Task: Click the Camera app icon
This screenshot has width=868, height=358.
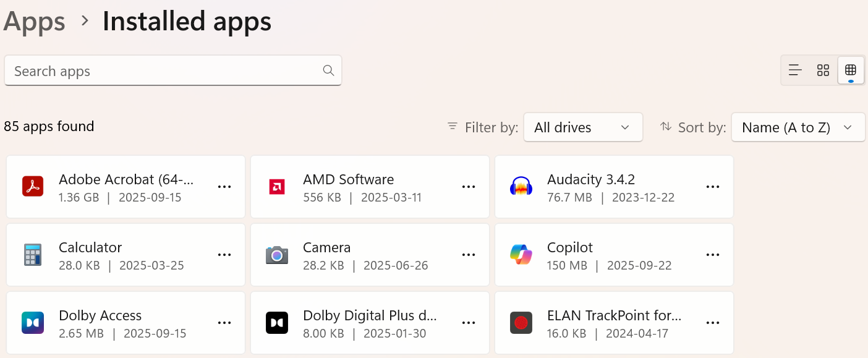Action: [277, 255]
